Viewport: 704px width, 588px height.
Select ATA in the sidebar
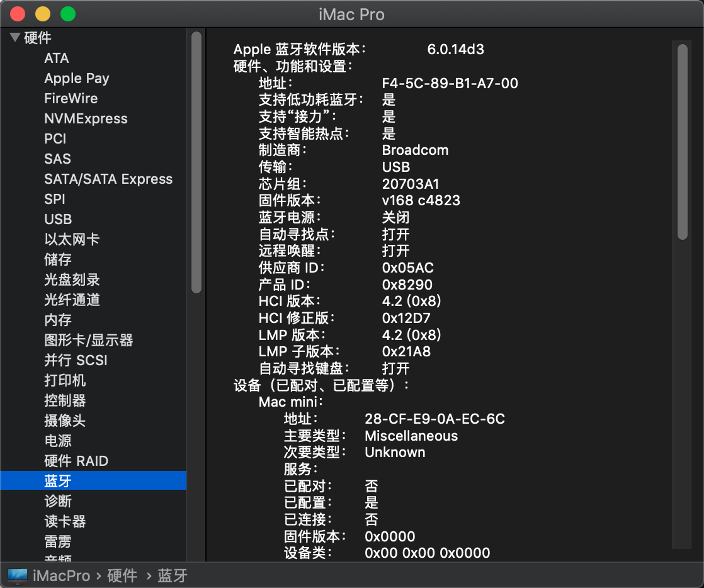(x=57, y=59)
